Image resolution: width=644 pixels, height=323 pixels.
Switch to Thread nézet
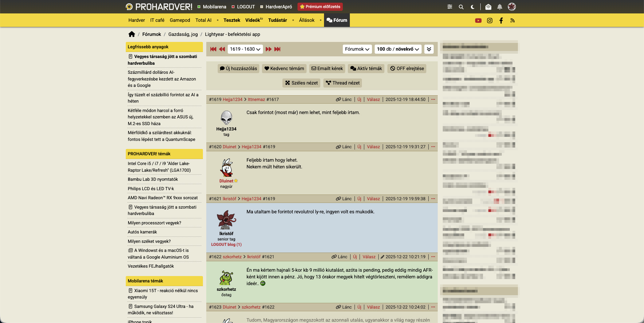click(342, 83)
